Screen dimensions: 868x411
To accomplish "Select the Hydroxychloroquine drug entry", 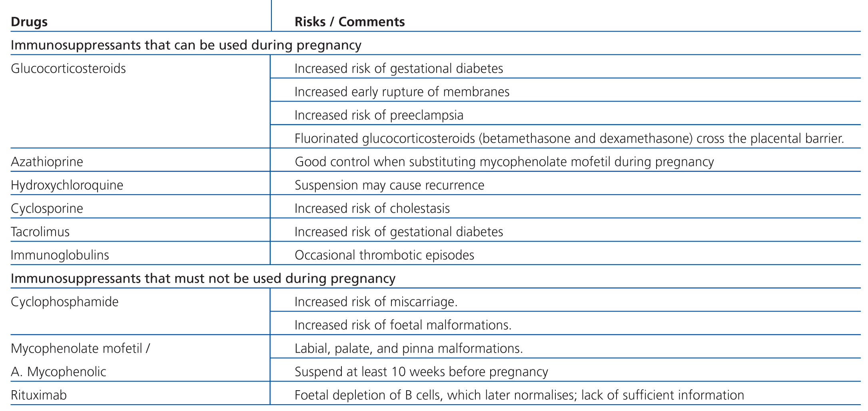I will click(67, 185).
